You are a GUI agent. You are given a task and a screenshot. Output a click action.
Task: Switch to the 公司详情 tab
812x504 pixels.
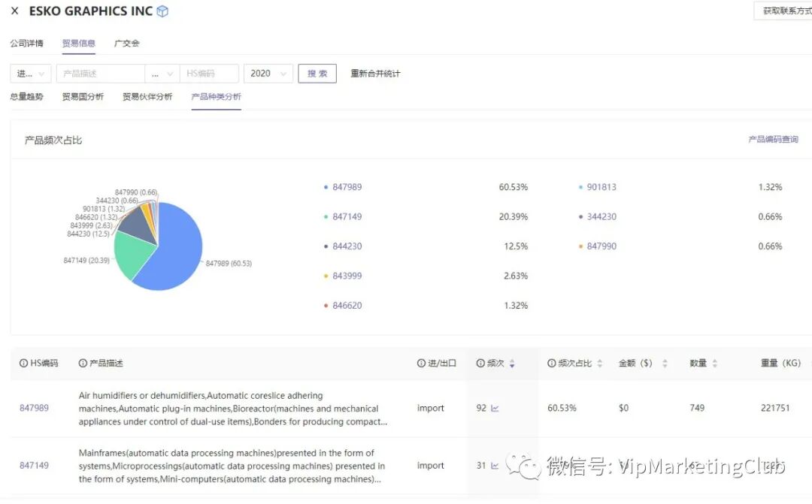point(26,43)
